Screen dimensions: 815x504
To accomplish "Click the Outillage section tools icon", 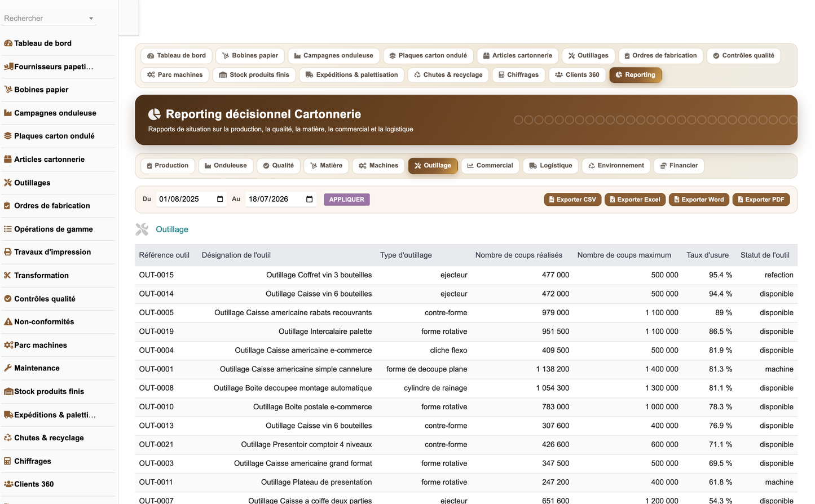I will [142, 229].
